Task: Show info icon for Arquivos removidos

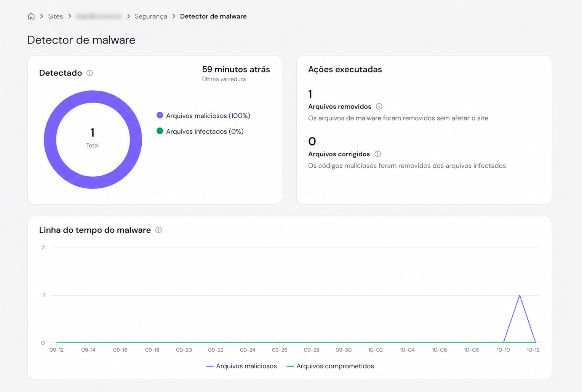Action: (x=379, y=106)
